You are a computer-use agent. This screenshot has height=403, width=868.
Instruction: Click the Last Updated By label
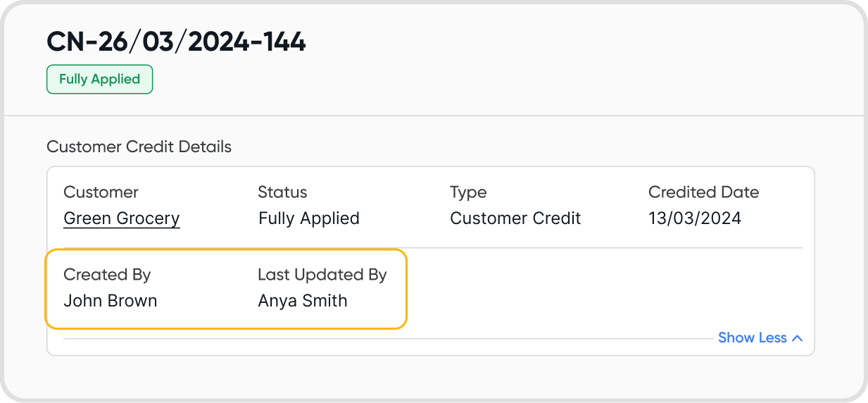(322, 275)
